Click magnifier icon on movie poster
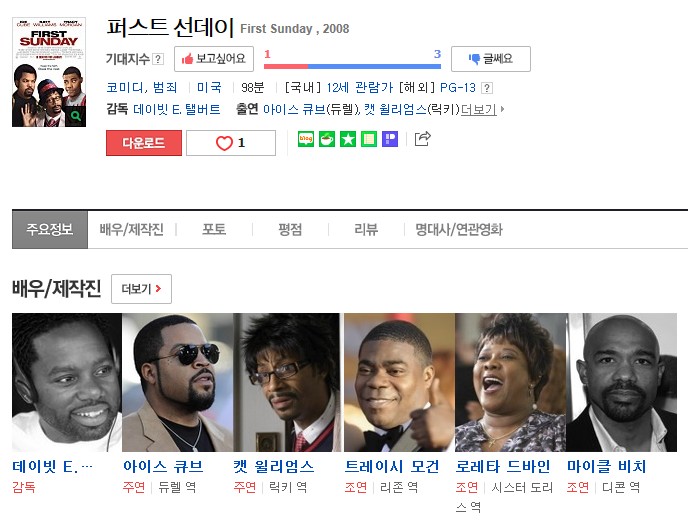This screenshot has height=528, width=688. (75, 116)
